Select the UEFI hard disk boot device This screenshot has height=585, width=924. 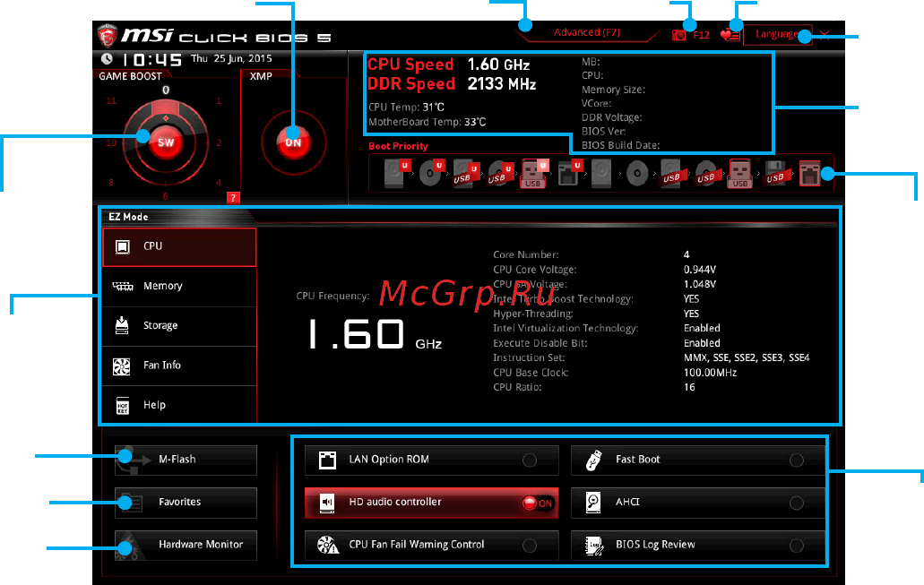click(396, 173)
